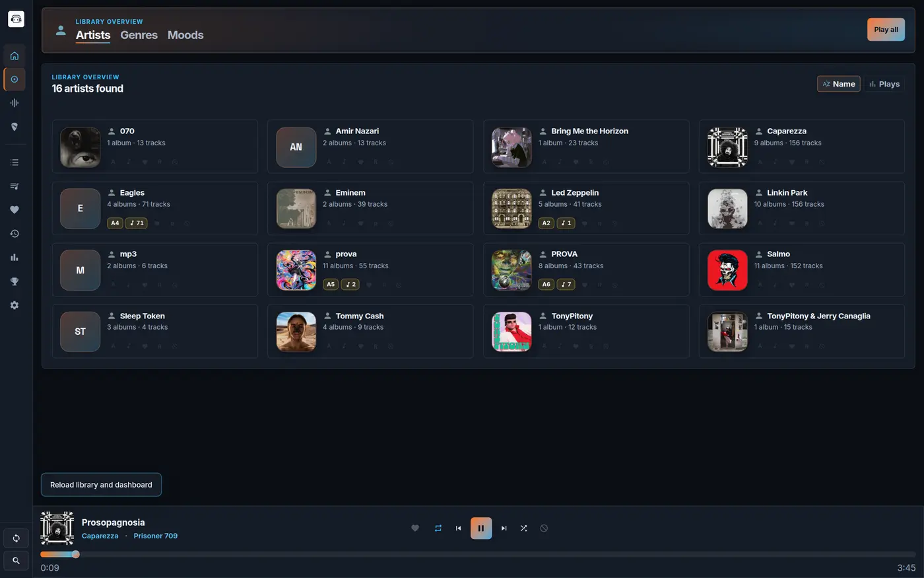
Task: Click the '16 artists found' heading
Action: tap(88, 89)
